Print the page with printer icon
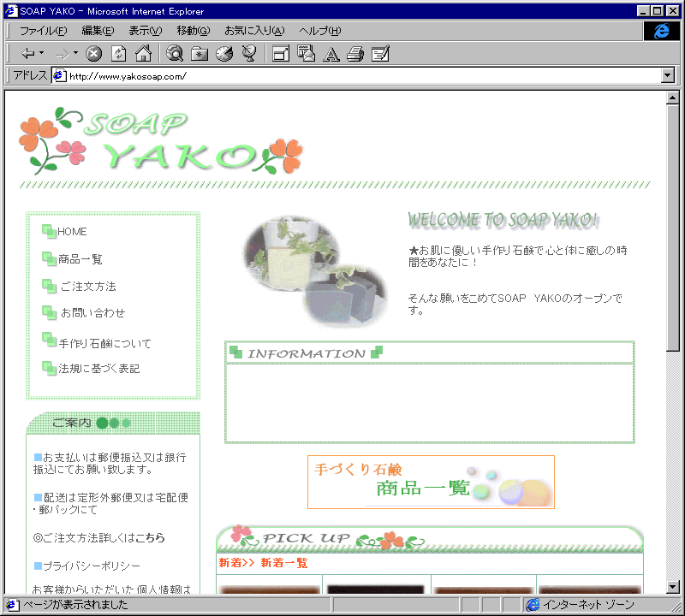The height and width of the screenshot is (616, 685). [x=355, y=54]
